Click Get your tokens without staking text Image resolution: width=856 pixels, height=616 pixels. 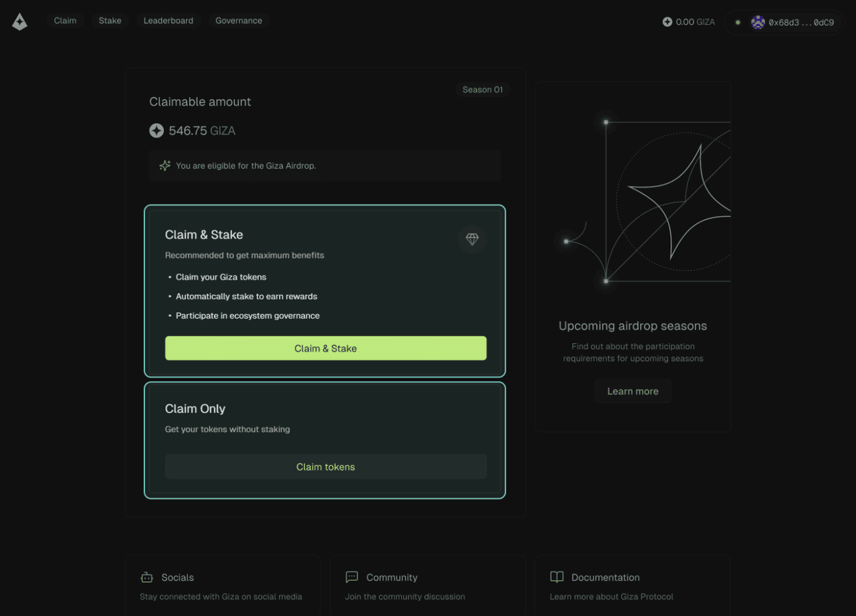point(227,429)
